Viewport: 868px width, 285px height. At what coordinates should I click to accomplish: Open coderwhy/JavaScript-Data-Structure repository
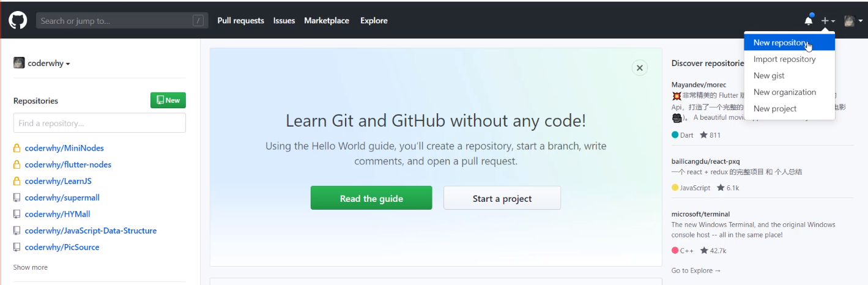click(x=91, y=231)
